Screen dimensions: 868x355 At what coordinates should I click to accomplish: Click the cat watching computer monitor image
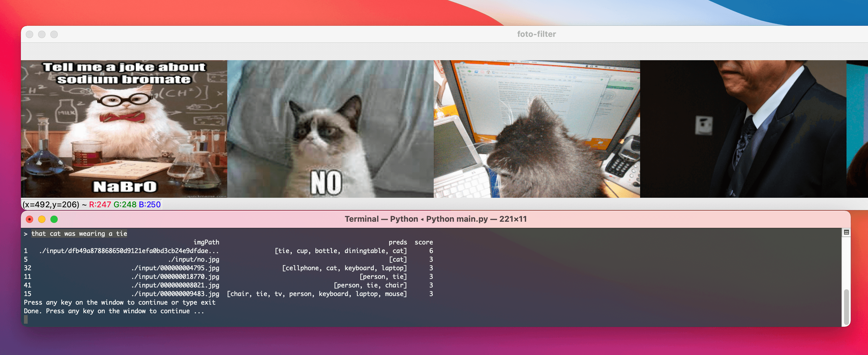[x=537, y=129]
